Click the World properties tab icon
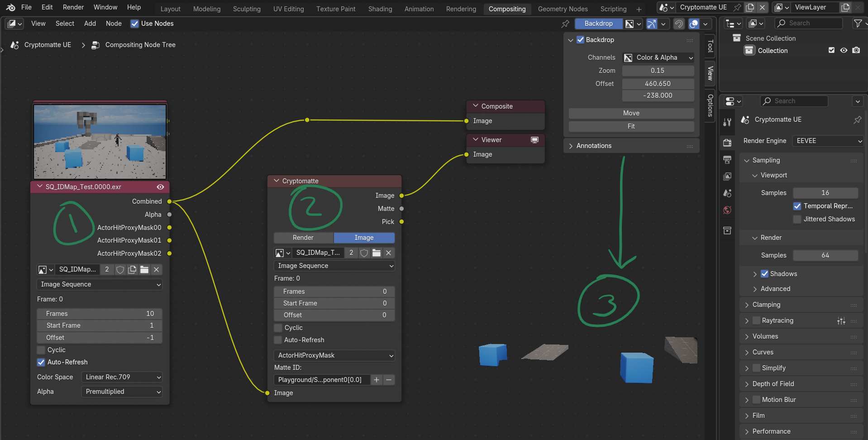 727,210
